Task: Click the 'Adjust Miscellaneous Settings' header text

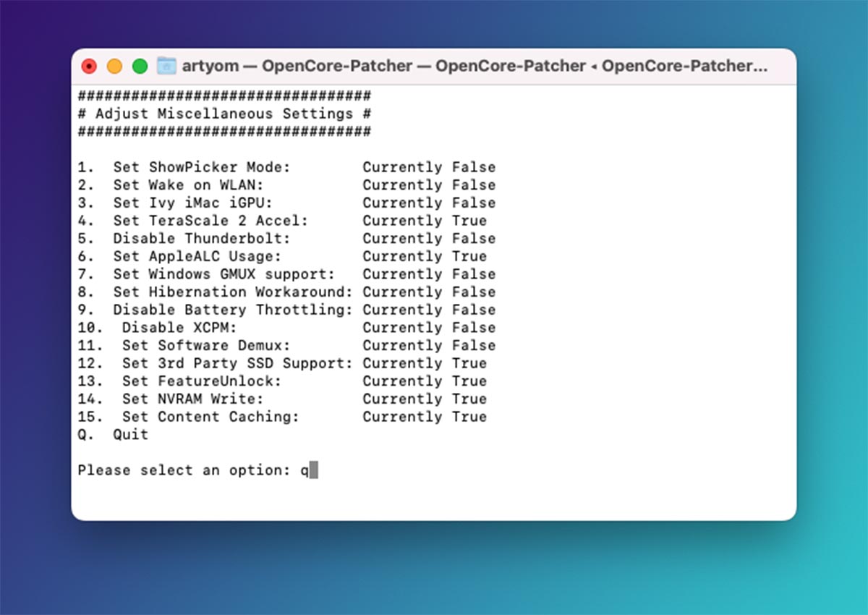Action: 224,114
